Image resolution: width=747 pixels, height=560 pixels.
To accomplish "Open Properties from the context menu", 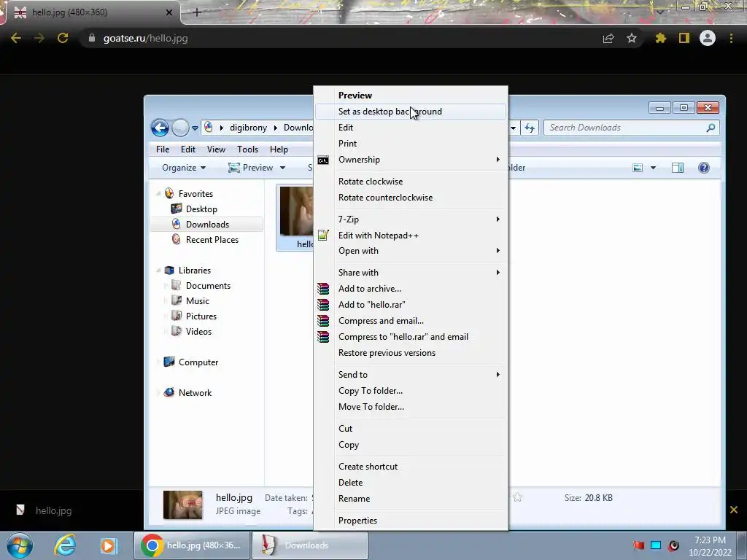I will coord(410,521).
